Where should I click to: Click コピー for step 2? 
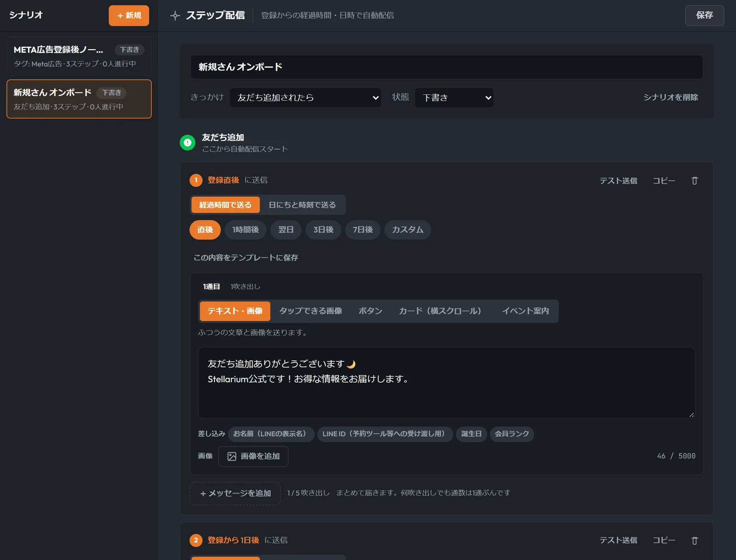coord(664,541)
